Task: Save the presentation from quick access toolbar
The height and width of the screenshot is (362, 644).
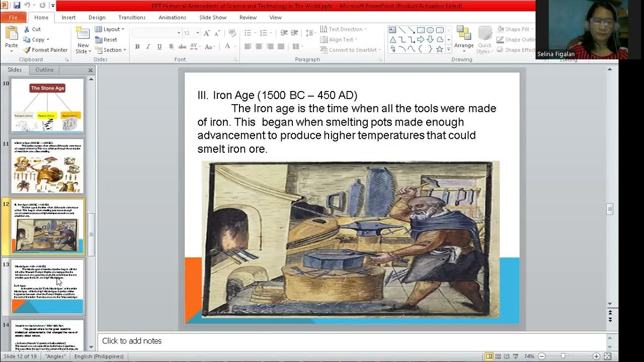Action: click(x=17, y=6)
